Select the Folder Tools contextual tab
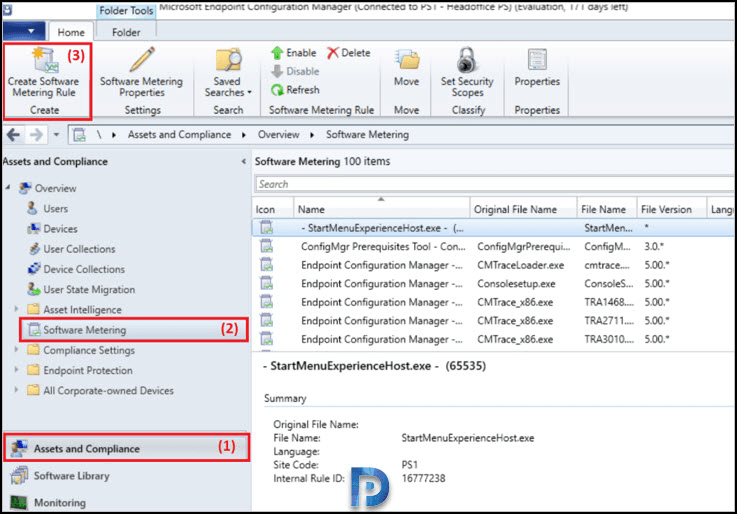 pyautogui.click(x=126, y=10)
